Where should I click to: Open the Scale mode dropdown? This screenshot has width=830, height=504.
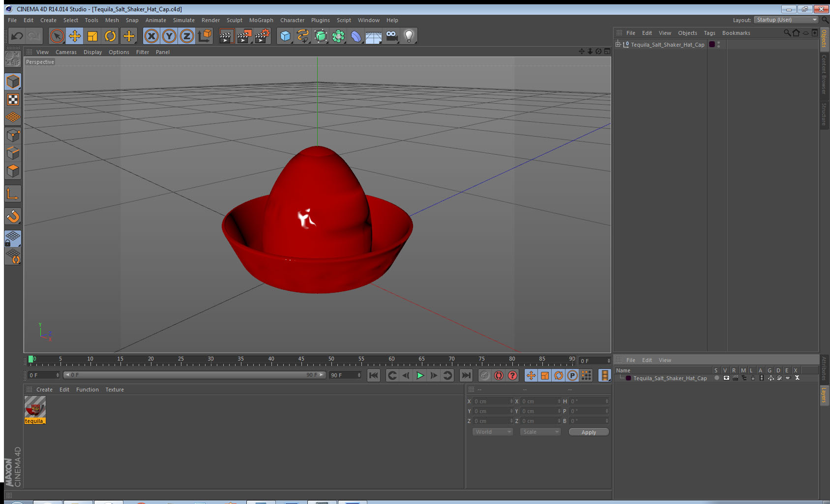pyautogui.click(x=540, y=432)
